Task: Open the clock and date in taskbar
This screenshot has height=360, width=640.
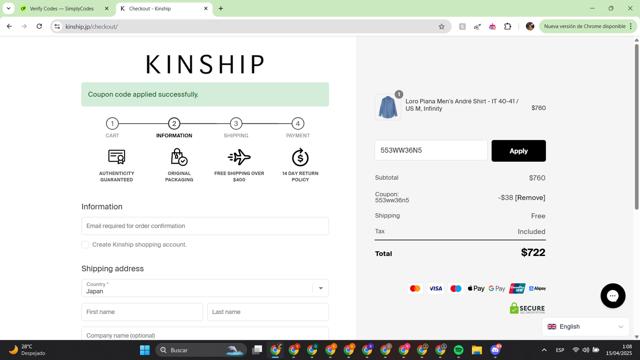Action: pyautogui.click(x=619, y=350)
